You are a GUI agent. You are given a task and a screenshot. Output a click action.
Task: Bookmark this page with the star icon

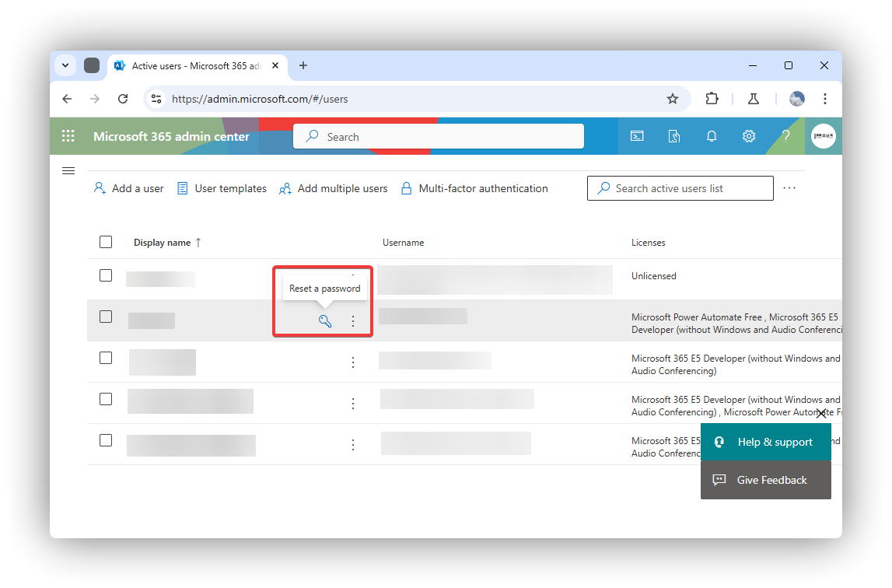pos(673,99)
